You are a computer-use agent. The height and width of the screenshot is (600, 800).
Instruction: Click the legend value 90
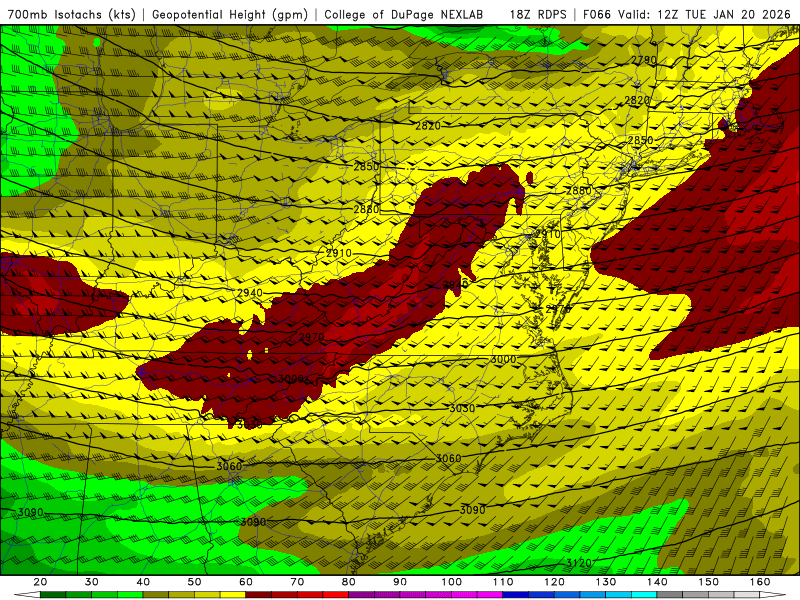[400, 582]
